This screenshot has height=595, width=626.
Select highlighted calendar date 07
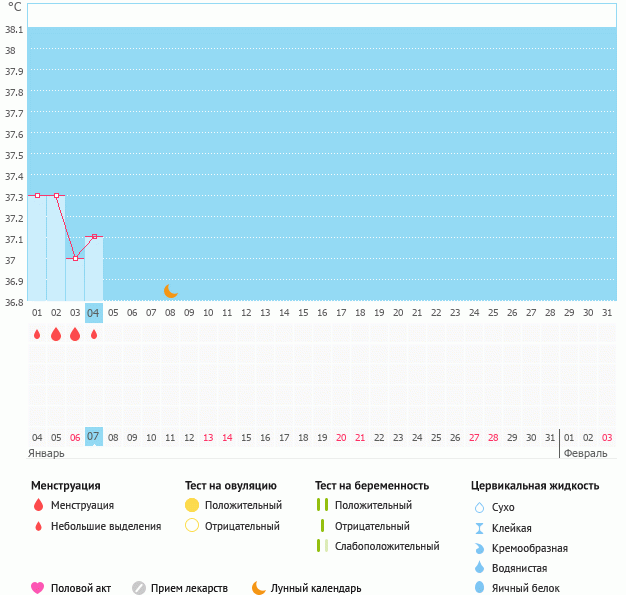tap(94, 437)
